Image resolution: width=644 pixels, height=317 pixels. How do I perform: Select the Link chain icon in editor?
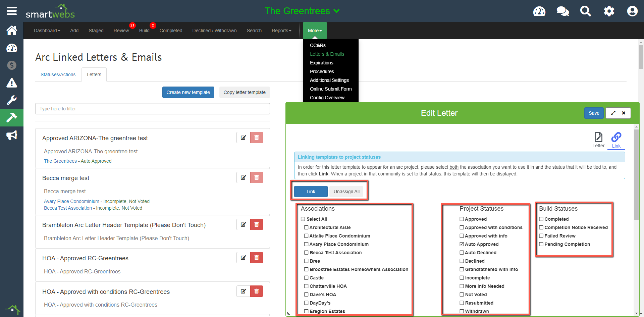coord(616,140)
